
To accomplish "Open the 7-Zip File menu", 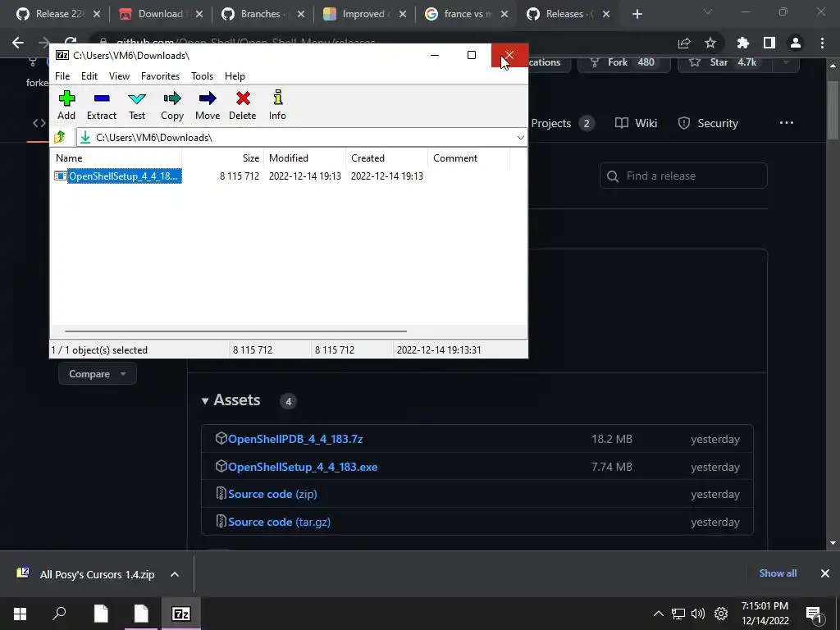I will click(62, 76).
